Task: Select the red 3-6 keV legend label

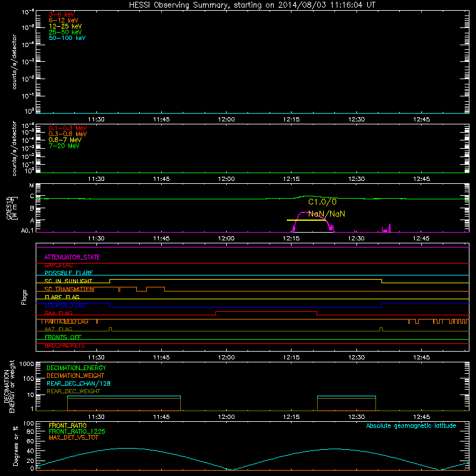Action: coord(61,14)
